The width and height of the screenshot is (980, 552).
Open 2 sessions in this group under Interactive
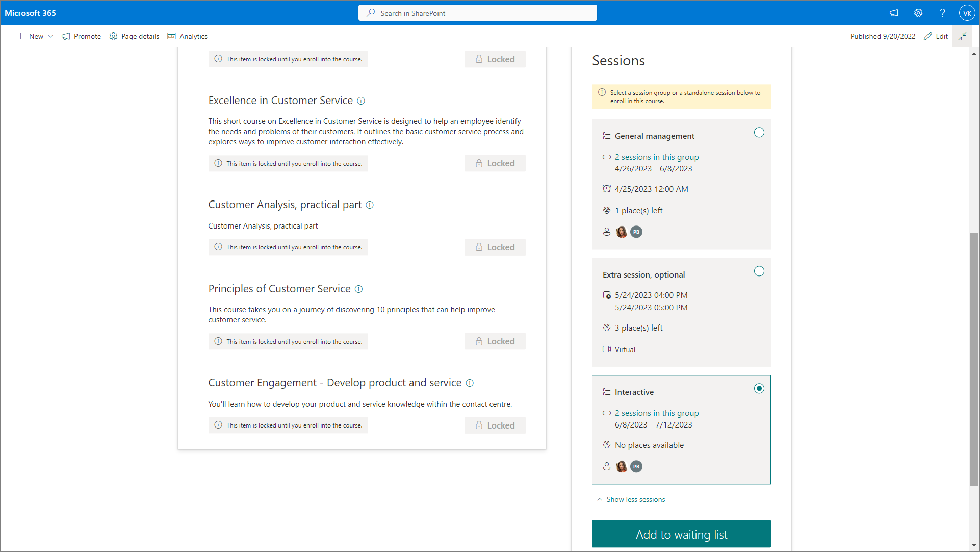[656, 413]
